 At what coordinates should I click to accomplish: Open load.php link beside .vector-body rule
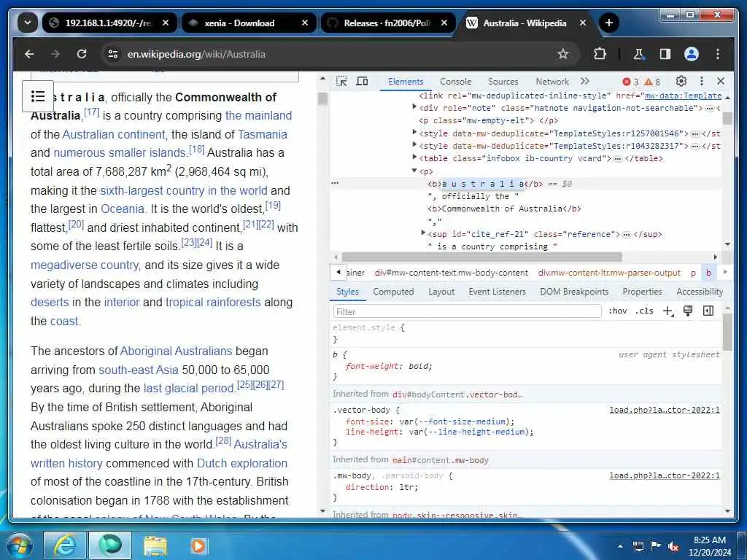pyautogui.click(x=665, y=410)
